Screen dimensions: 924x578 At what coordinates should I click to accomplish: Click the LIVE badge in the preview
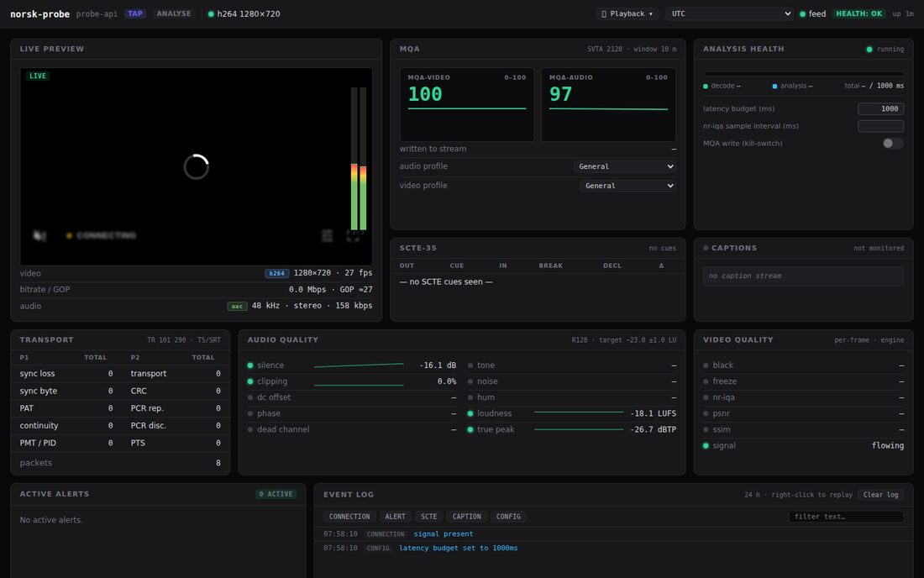(x=38, y=76)
